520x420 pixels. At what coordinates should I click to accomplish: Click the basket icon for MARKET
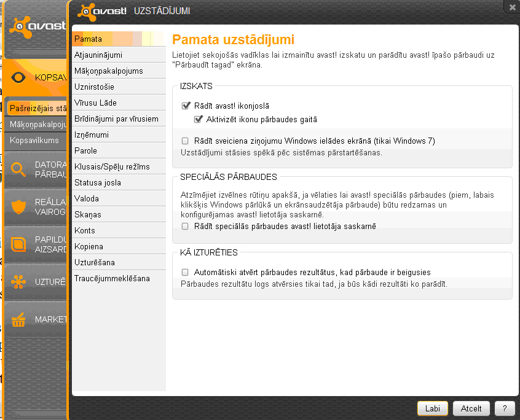coord(18,320)
